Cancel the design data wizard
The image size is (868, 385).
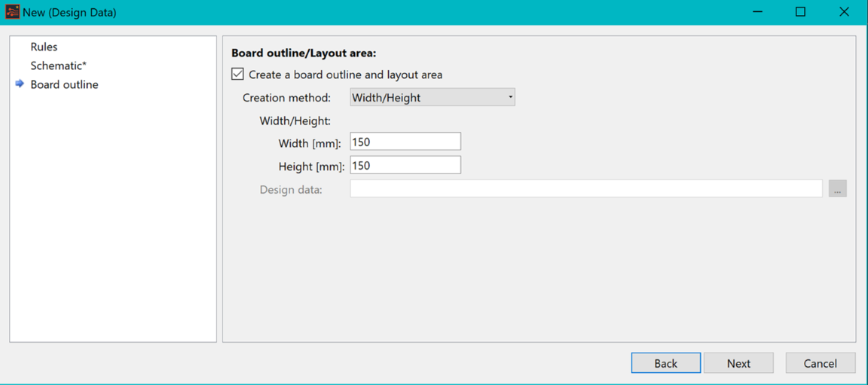pos(821,363)
